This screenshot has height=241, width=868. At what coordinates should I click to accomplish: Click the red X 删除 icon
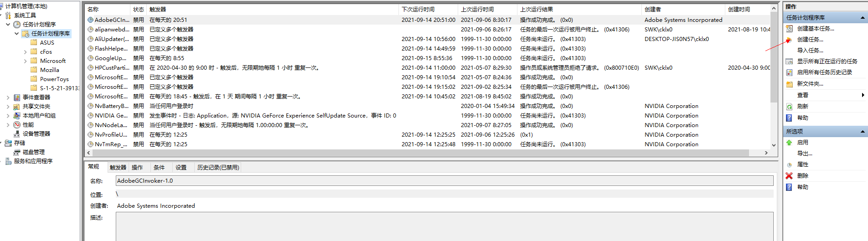(x=789, y=176)
